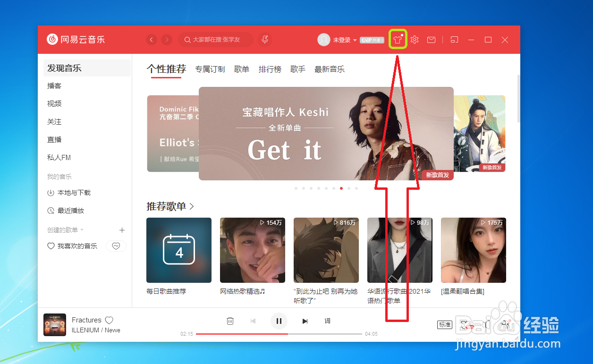Pause the current song
593x364 pixels.
tap(279, 321)
